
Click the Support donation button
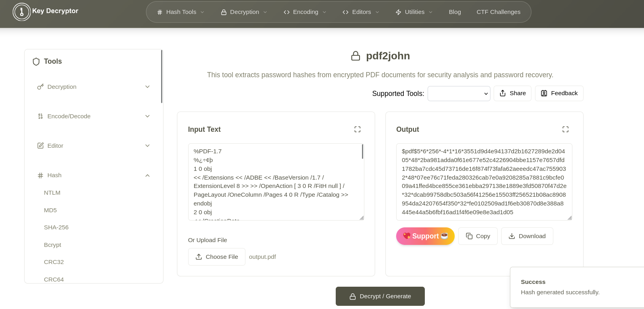click(425, 236)
